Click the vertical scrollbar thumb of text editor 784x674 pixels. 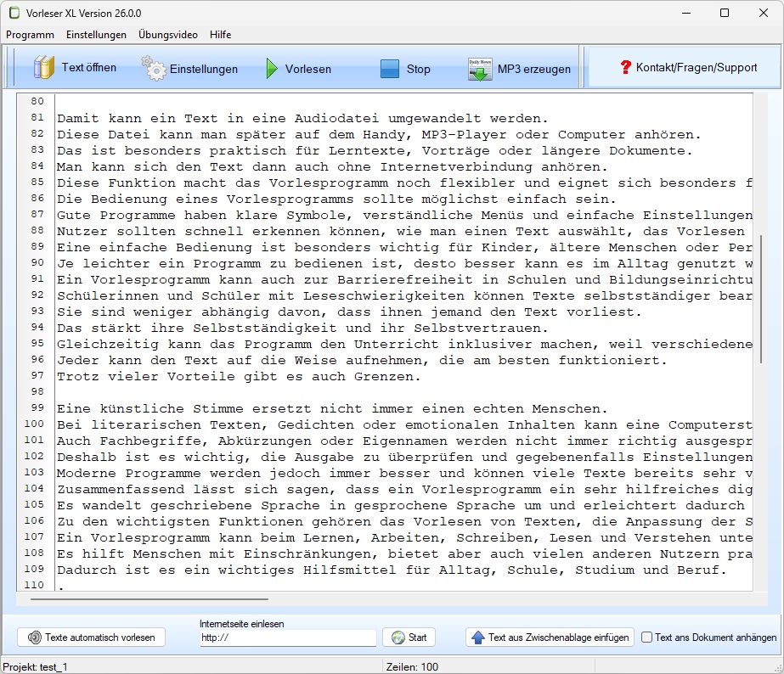(760, 299)
